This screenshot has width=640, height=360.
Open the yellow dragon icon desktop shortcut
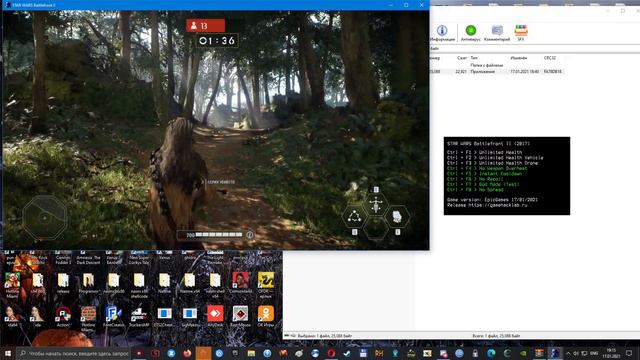coord(266,284)
